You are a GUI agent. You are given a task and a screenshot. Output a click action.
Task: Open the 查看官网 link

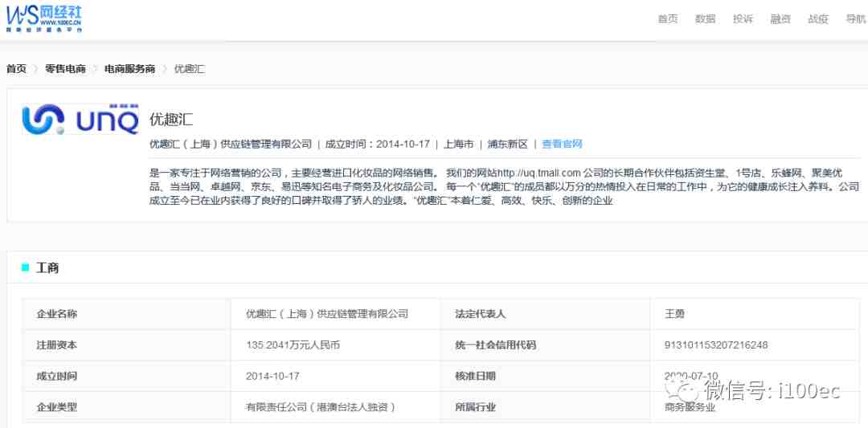(x=562, y=145)
